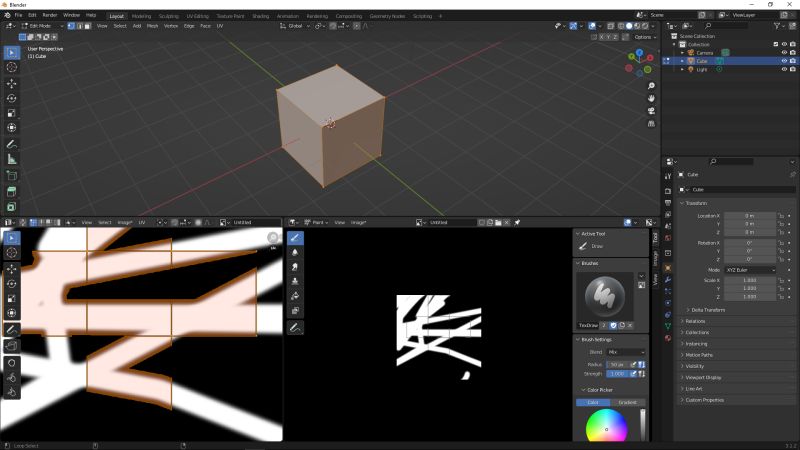Select the Move tool in 3D viewport toolbar
Viewport: 800px width, 450px height.
[x=12, y=83]
